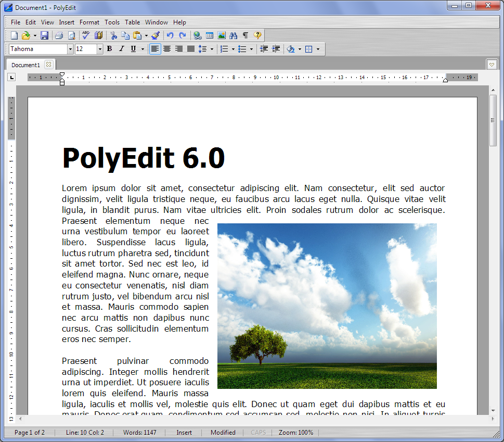Click the ruler tab stop type button
Image resolution: width=504 pixels, height=442 pixels.
(11, 77)
